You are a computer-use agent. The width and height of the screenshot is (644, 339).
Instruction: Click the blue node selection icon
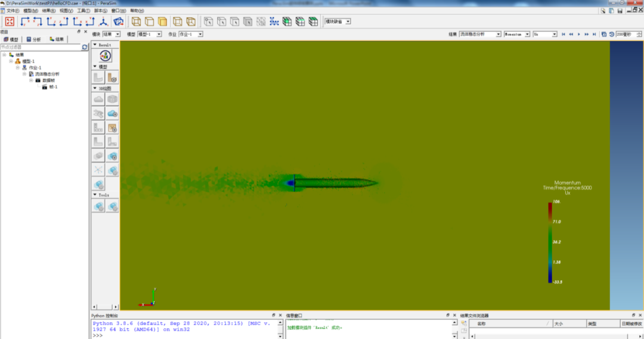274,21
